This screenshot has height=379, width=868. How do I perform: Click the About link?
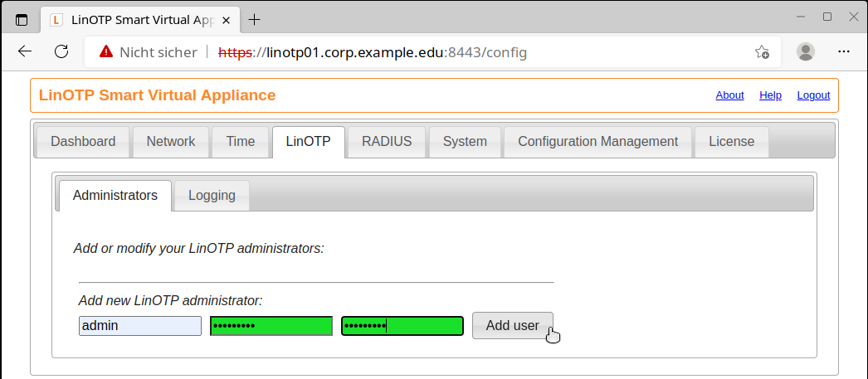coord(729,95)
